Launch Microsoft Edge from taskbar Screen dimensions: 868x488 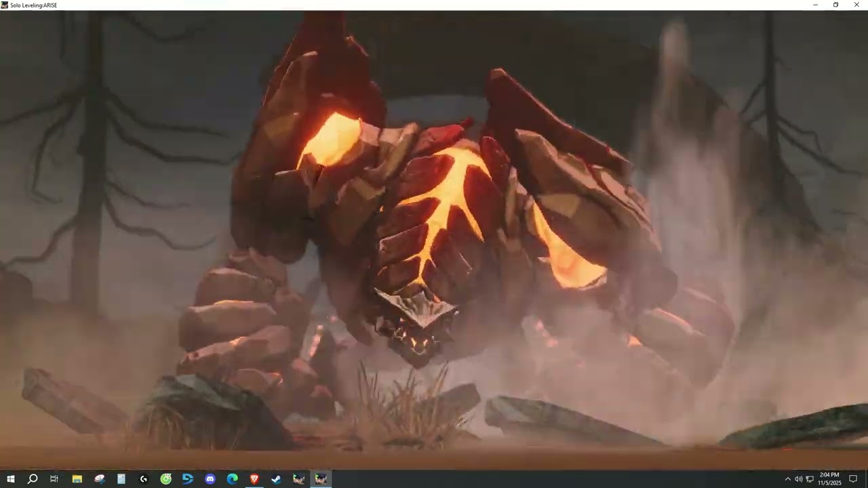coord(233,479)
